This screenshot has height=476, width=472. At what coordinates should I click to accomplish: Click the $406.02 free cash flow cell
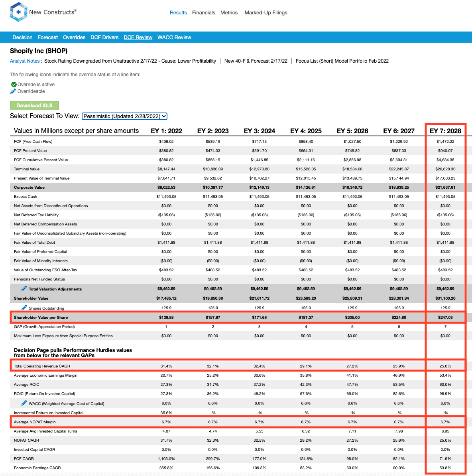tap(167, 142)
